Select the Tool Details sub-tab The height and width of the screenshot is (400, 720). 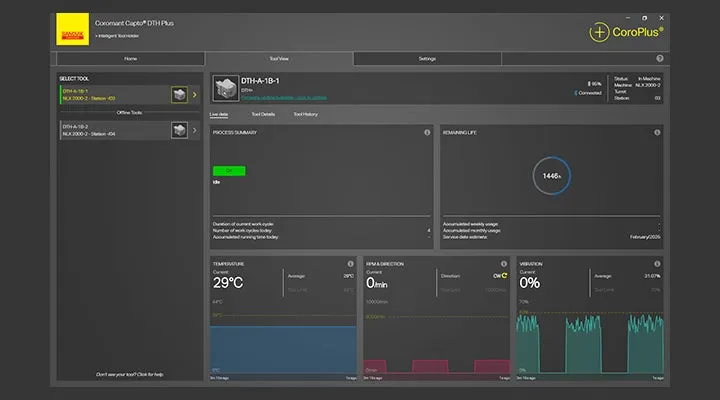click(263, 114)
